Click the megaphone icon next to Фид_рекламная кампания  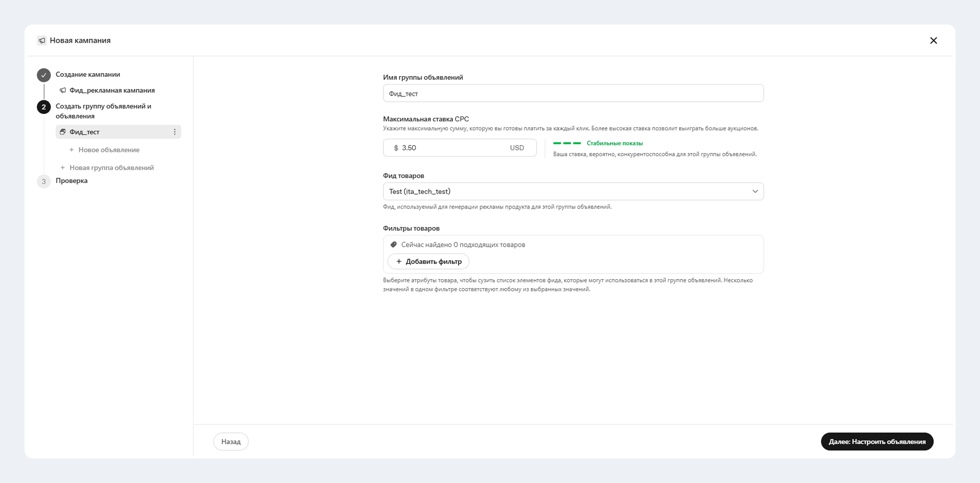click(x=62, y=90)
